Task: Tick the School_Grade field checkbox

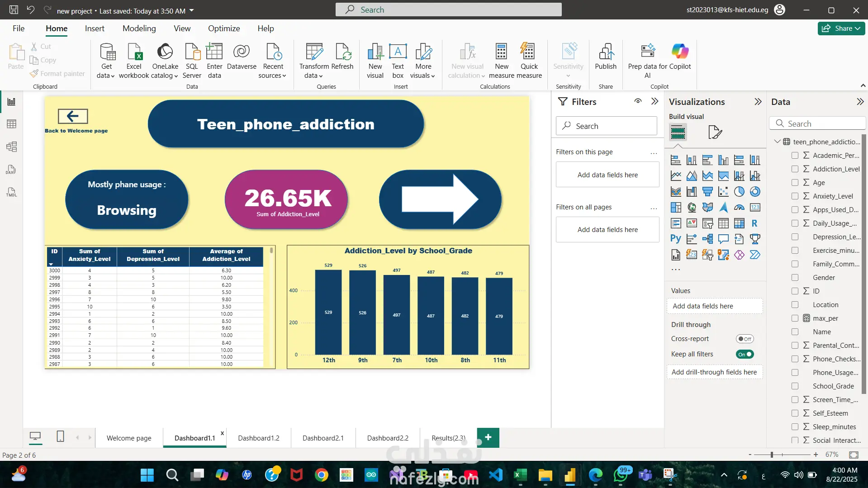Action: click(795, 386)
